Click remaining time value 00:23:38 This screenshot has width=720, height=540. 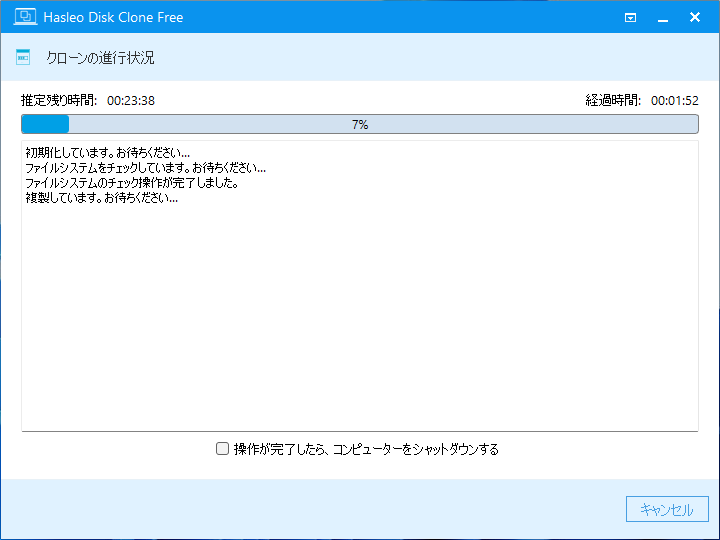(x=131, y=101)
